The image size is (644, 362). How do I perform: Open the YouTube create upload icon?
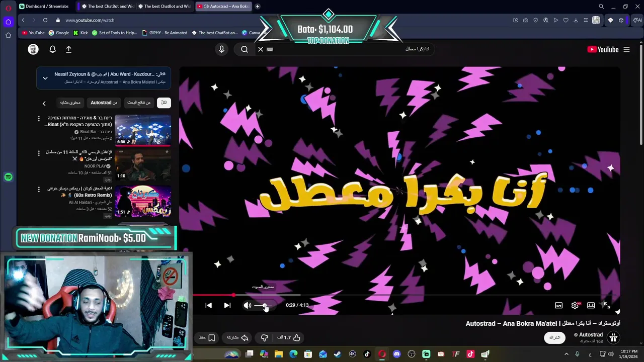68,49
